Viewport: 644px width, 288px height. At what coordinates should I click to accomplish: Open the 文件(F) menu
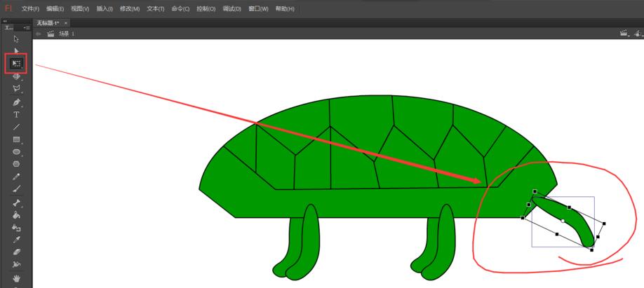pyautogui.click(x=30, y=9)
